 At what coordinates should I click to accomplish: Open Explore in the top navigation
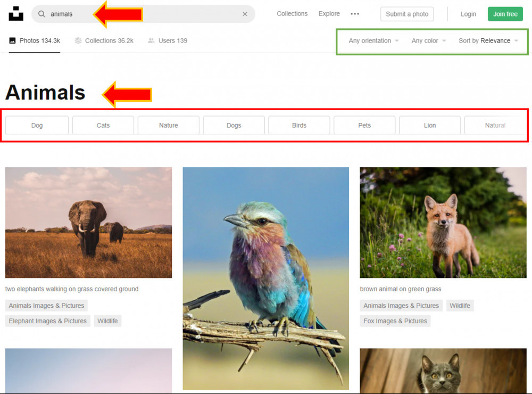tap(329, 14)
